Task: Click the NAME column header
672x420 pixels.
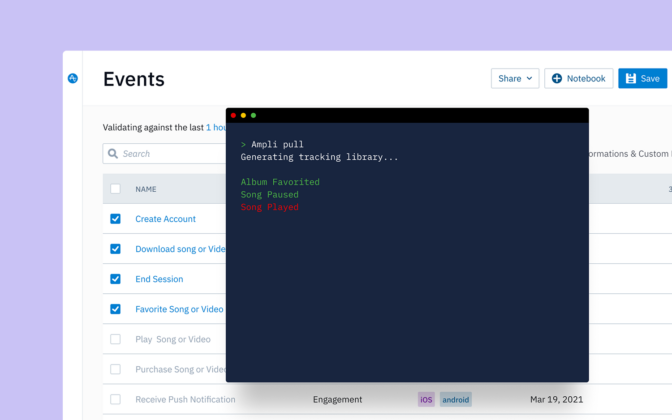Action: click(x=146, y=189)
